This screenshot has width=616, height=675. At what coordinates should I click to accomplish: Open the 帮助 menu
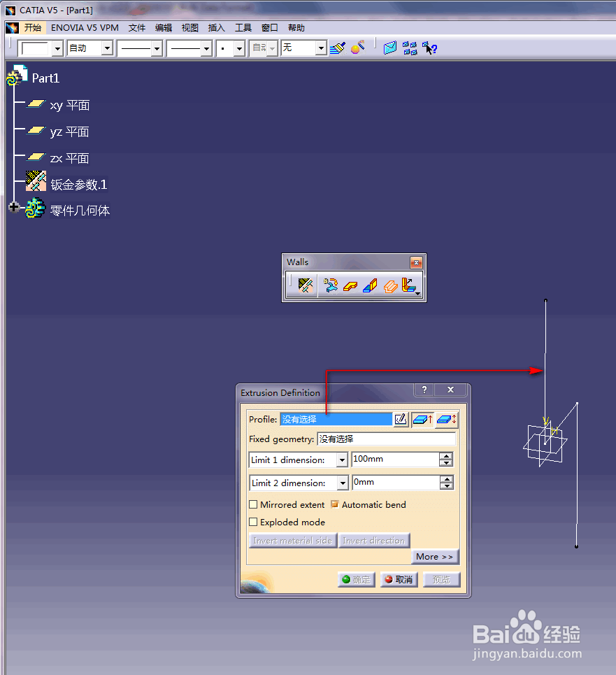pyautogui.click(x=296, y=27)
